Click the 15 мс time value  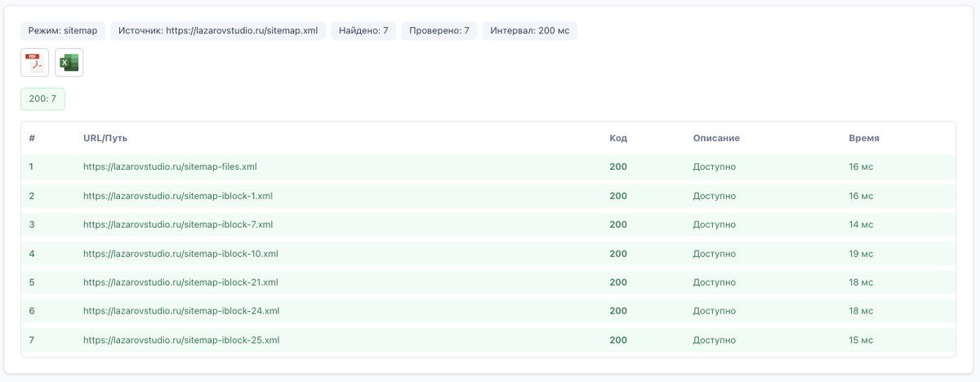(861, 340)
